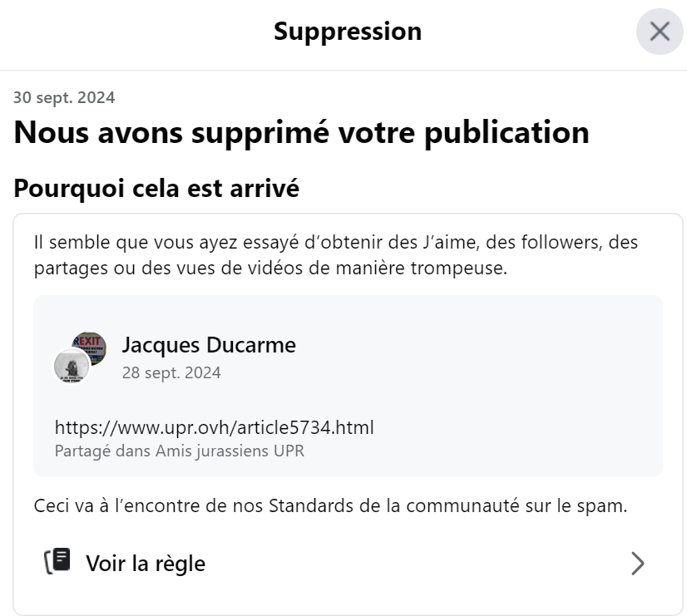Screen dimensions: 687x616
Task: Click the Brexit group cover avatar
Action: pyautogui.click(x=90, y=347)
